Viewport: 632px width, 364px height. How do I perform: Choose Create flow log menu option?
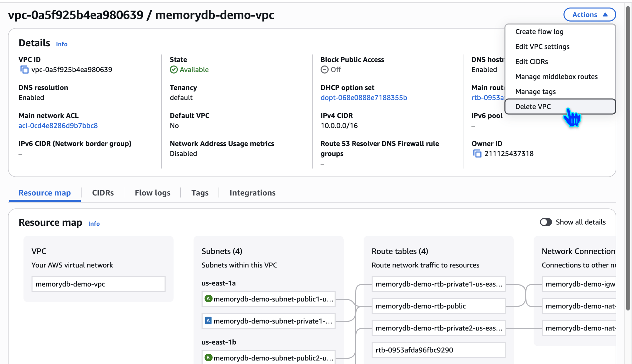539,32
